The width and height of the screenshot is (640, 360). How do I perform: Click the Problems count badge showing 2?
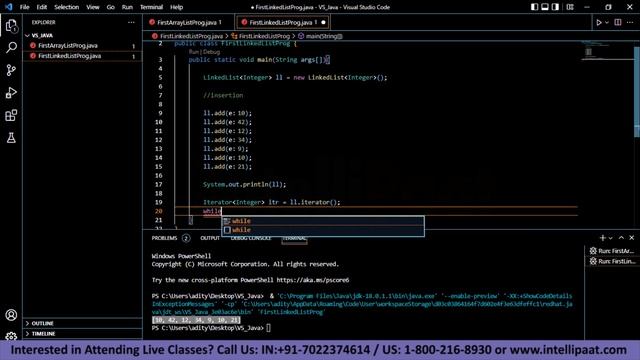click(186, 238)
